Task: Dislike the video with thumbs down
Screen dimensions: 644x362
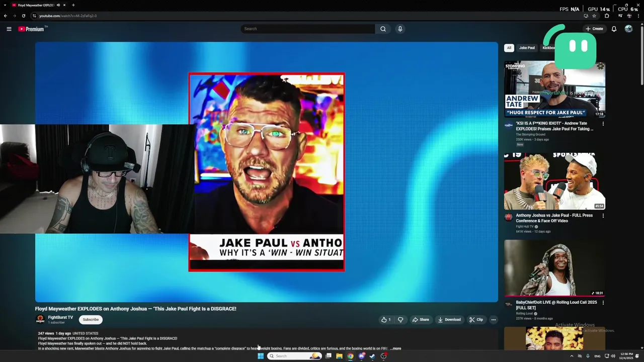Action: click(400, 320)
